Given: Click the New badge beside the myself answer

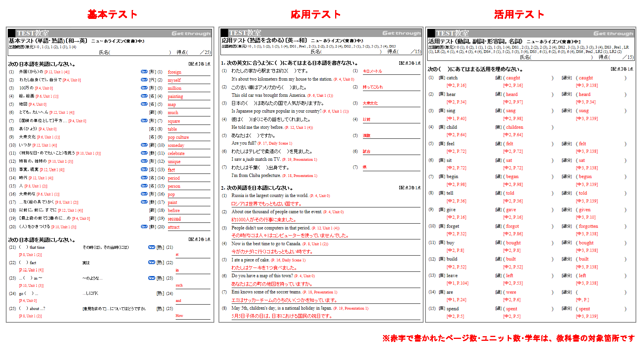Looking at the screenshot, I should pos(144,80).
